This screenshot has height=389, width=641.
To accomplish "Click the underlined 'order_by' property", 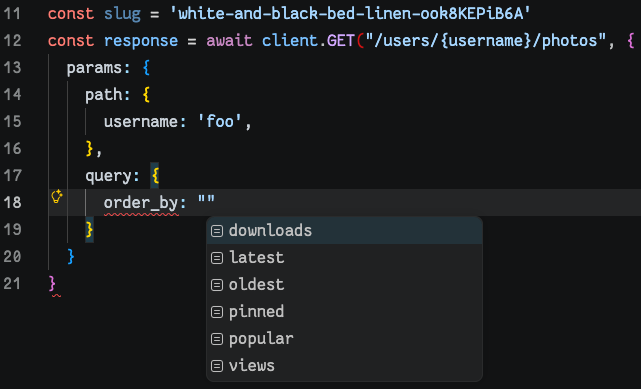I will pyautogui.click(x=141, y=203).
